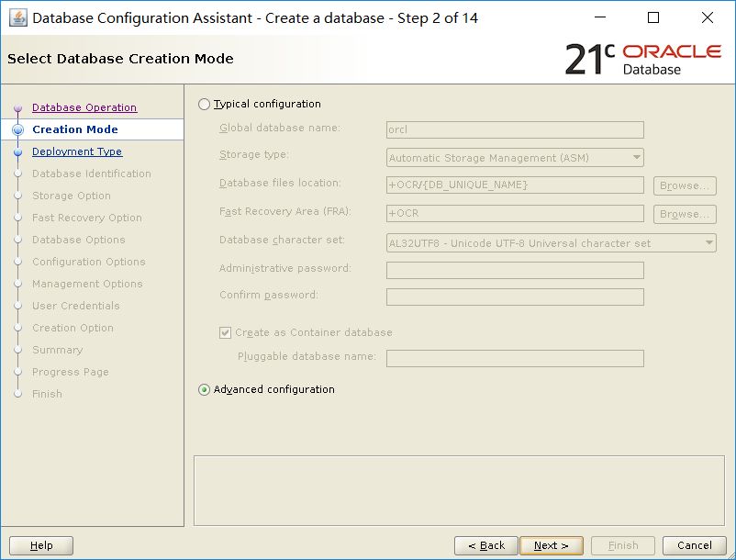Maximize the Database Configuration Assistant window
Image resolution: width=736 pixels, height=560 pixels.
pos(653,17)
